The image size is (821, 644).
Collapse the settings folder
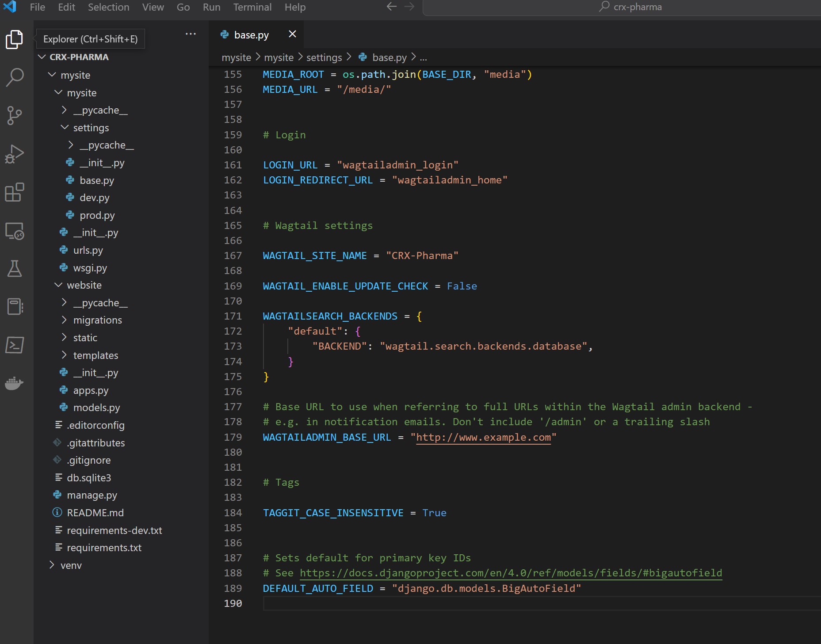tap(91, 128)
